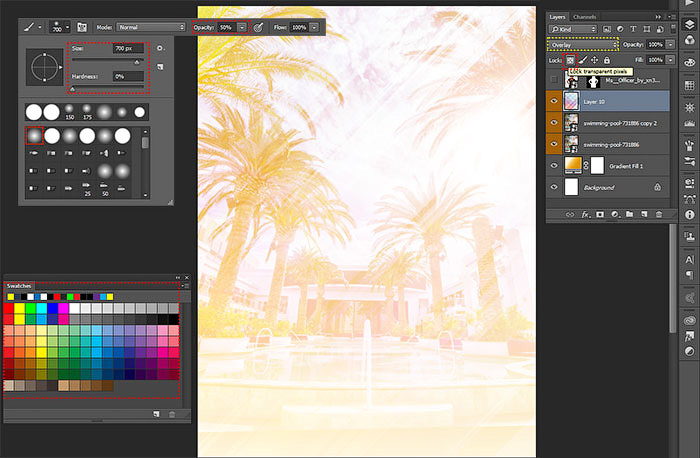The image size is (700, 458).
Task: Click the Link layers icon
Action: tap(570, 214)
